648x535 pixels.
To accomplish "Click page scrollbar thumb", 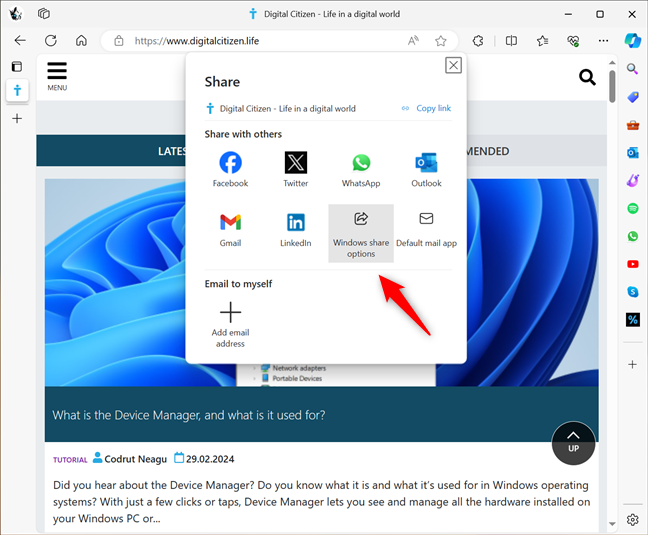I will click(x=612, y=86).
